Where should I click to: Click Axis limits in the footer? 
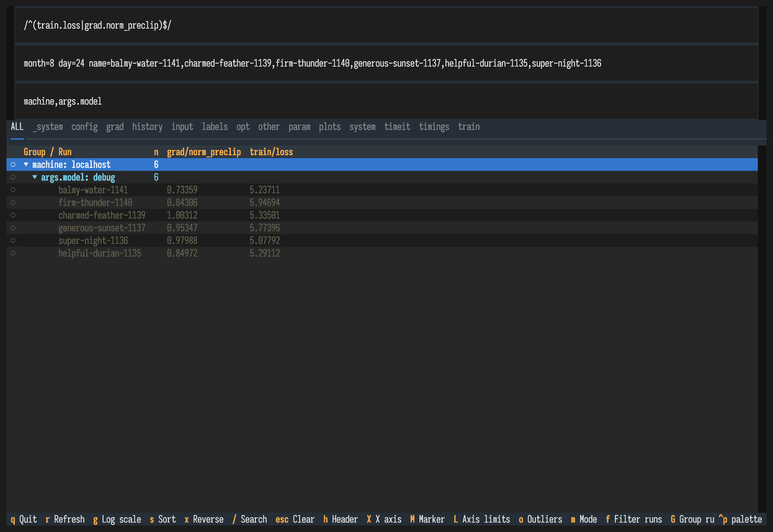(482, 519)
